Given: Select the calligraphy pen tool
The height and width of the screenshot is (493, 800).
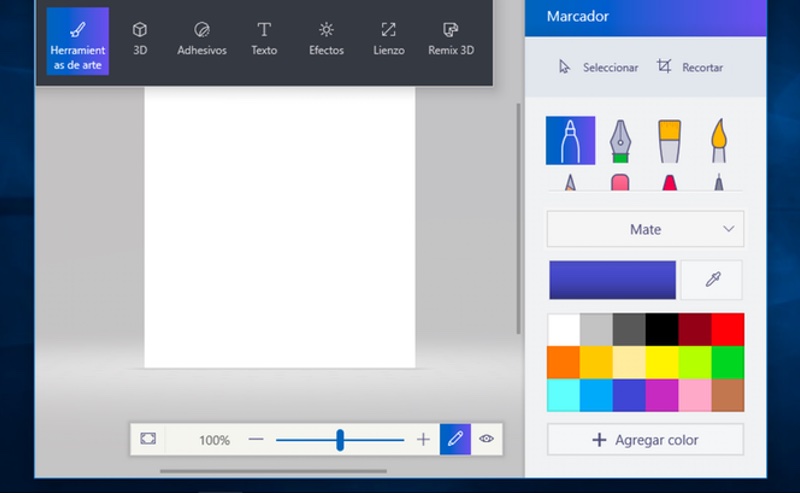Looking at the screenshot, I should coord(620,141).
